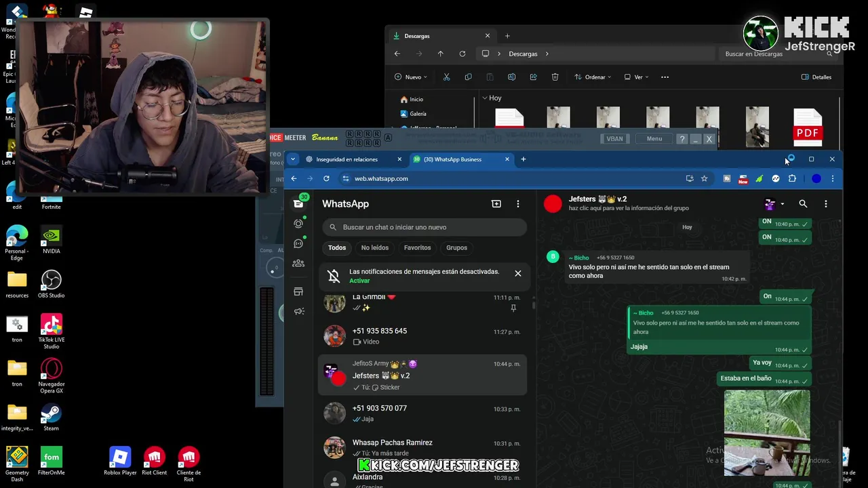Open La Grimbll pinned chat
Screen dimensions: 868x488
422,302
